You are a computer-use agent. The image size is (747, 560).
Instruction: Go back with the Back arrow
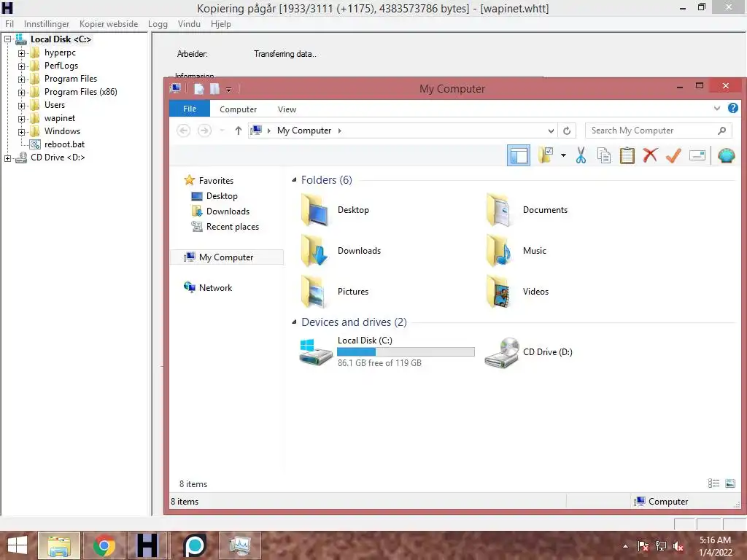tap(183, 131)
